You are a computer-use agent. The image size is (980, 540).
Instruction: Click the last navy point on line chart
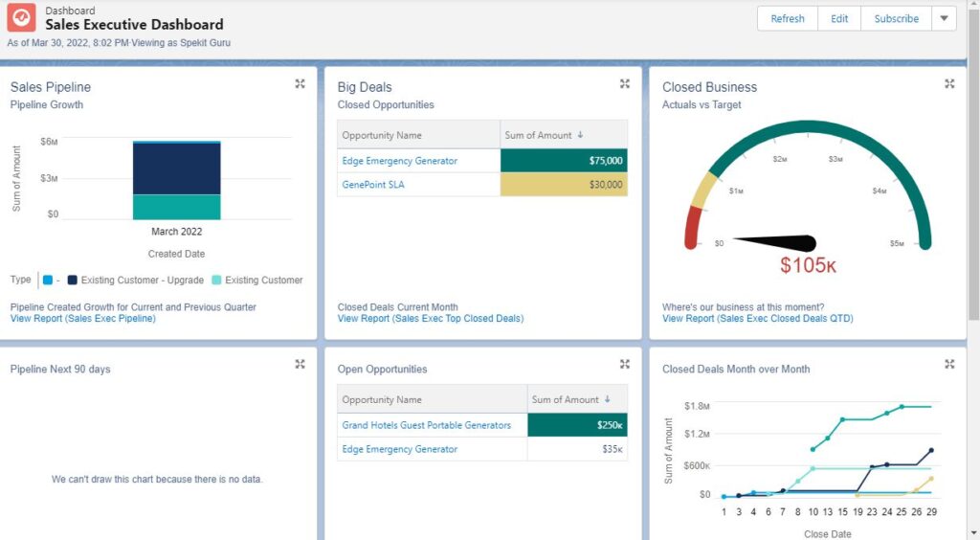(931, 450)
